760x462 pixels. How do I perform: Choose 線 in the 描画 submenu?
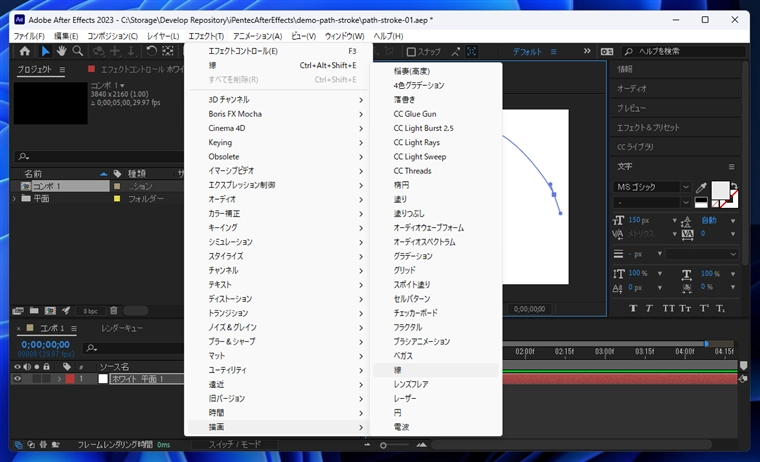point(435,370)
